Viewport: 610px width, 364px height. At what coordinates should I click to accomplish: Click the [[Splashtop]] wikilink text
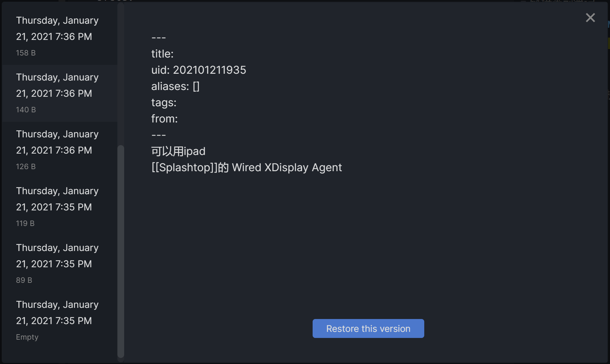tap(184, 167)
